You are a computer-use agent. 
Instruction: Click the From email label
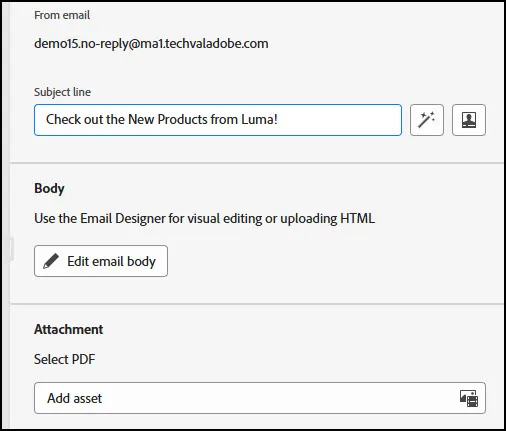[x=62, y=15]
